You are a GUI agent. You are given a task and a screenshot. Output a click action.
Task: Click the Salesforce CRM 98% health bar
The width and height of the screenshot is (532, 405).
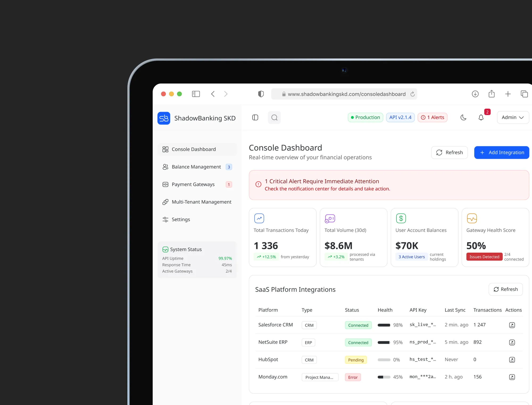click(384, 325)
